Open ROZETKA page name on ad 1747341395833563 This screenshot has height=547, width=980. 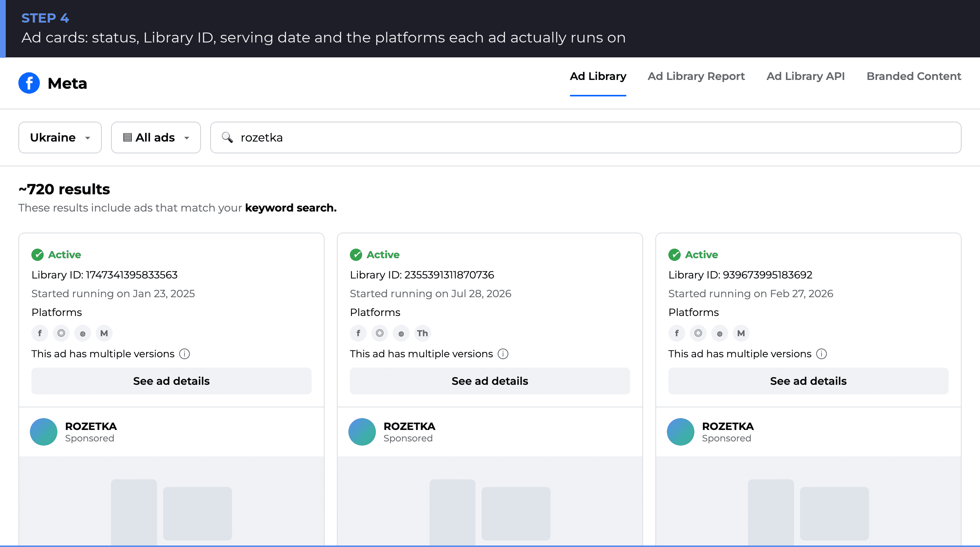point(91,426)
